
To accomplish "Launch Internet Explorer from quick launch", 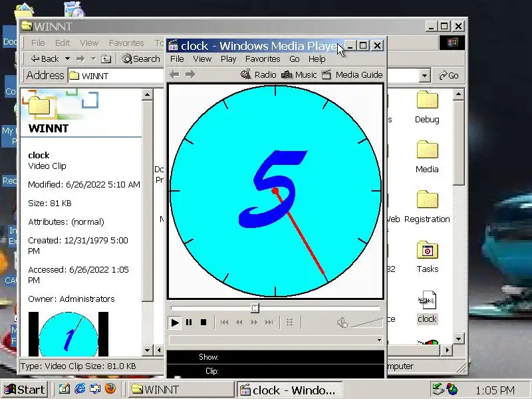I will [x=80, y=389].
